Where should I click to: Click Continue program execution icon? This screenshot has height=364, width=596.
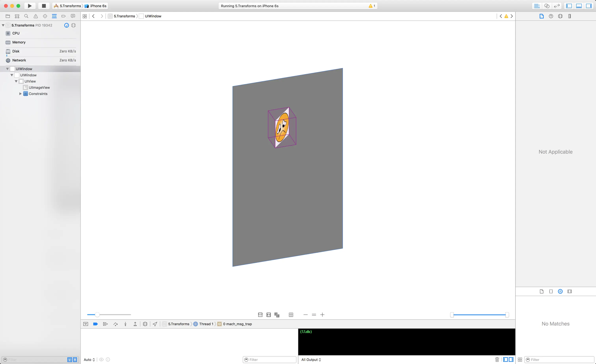pyautogui.click(x=105, y=324)
